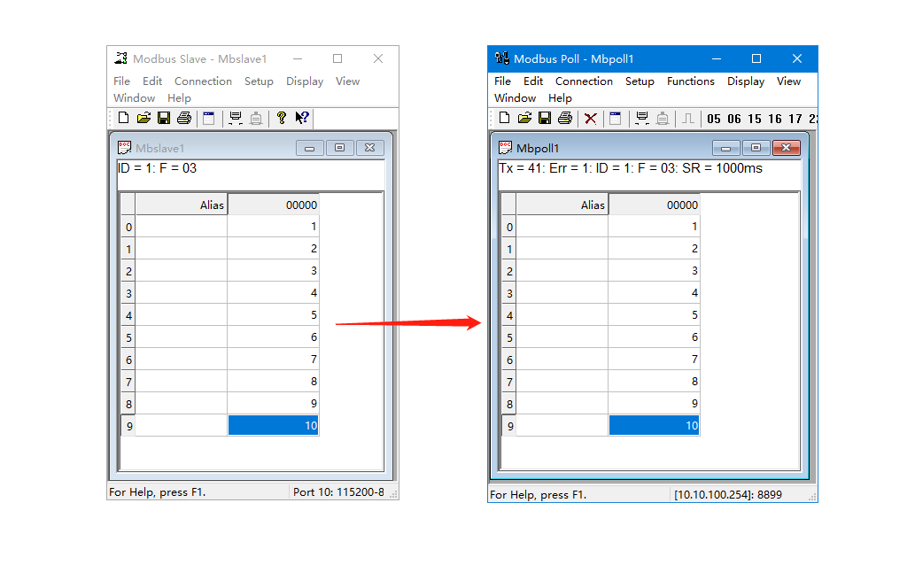Maximize the Mbpoll1 child window
This screenshot has width=915, height=588.
(x=755, y=148)
